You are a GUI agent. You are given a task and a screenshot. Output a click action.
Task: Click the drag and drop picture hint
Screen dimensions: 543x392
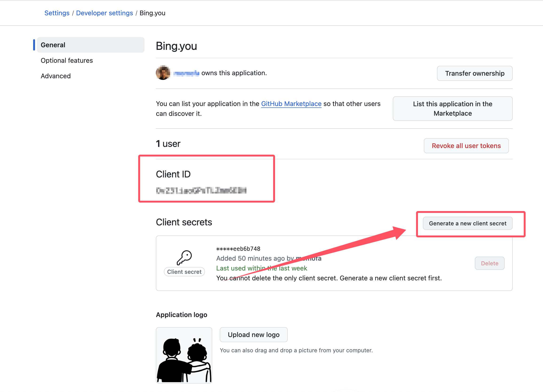point(296,350)
